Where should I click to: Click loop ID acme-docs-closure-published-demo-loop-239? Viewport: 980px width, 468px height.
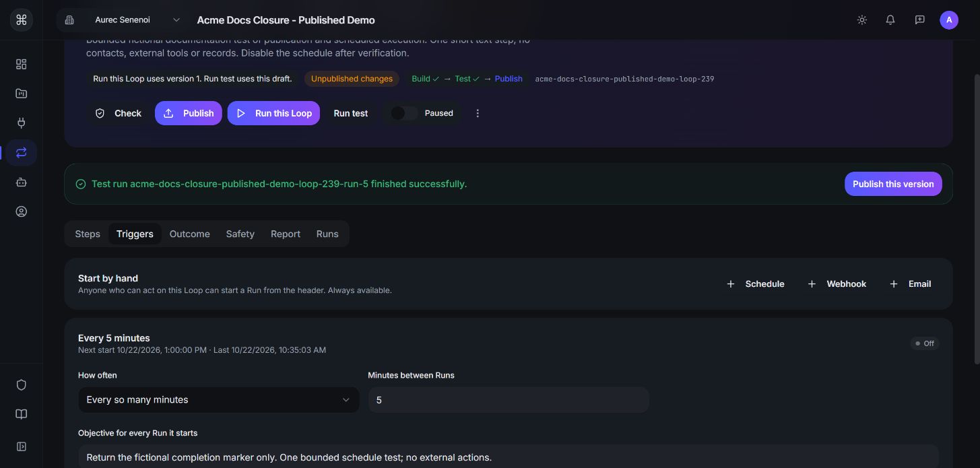[624, 79]
